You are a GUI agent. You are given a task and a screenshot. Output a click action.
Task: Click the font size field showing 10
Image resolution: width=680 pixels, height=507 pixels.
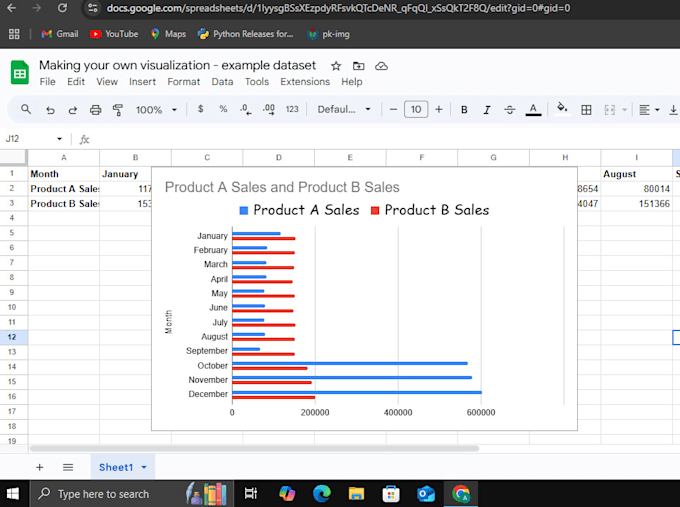pyautogui.click(x=416, y=109)
